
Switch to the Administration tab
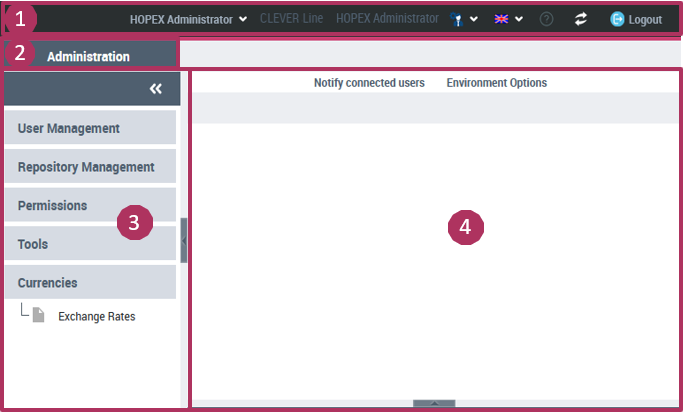click(x=88, y=57)
